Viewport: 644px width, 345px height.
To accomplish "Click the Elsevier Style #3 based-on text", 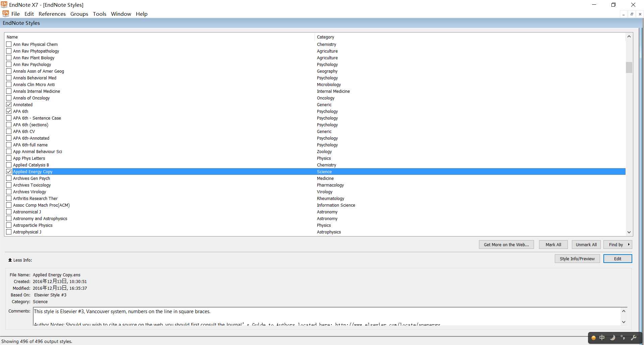I will point(50,295).
